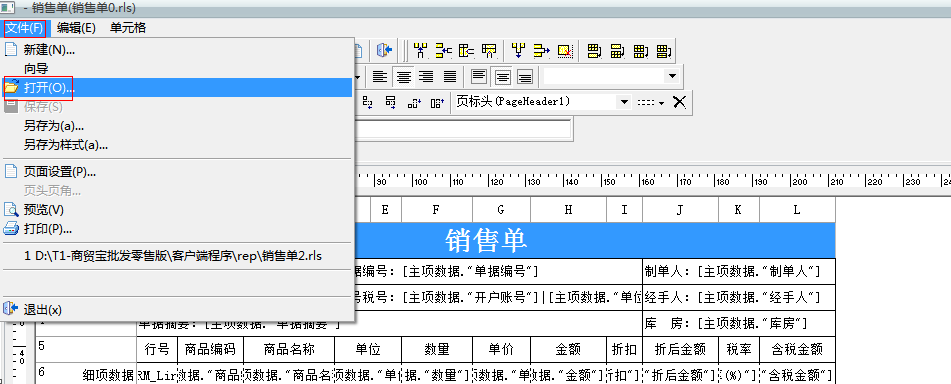Click the delete cell red X icon
Viewport: 951px width, 384px height.
click(565, 51)
